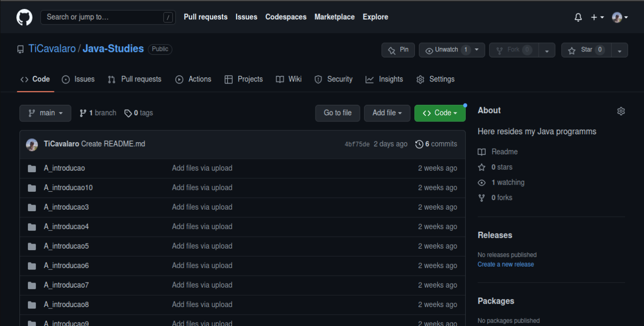Screen dimensions: 644x326
Task: Open commit message for A_introducao3 row
Action: (202, 207)
